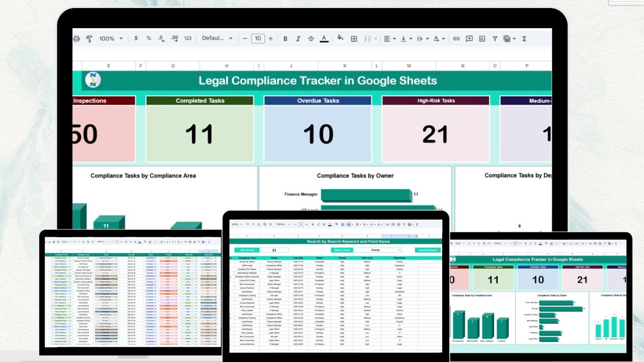Open the borders tool

[x=354, y=38]
